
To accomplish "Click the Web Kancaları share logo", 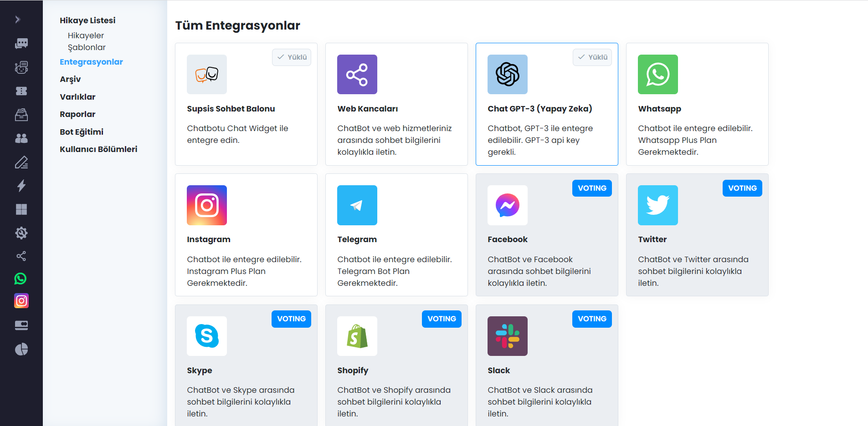I will pyautogui.click(x=357, y=75).
